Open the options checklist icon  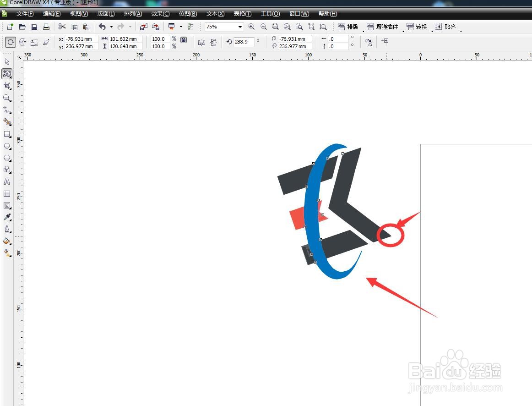(190, 27)
